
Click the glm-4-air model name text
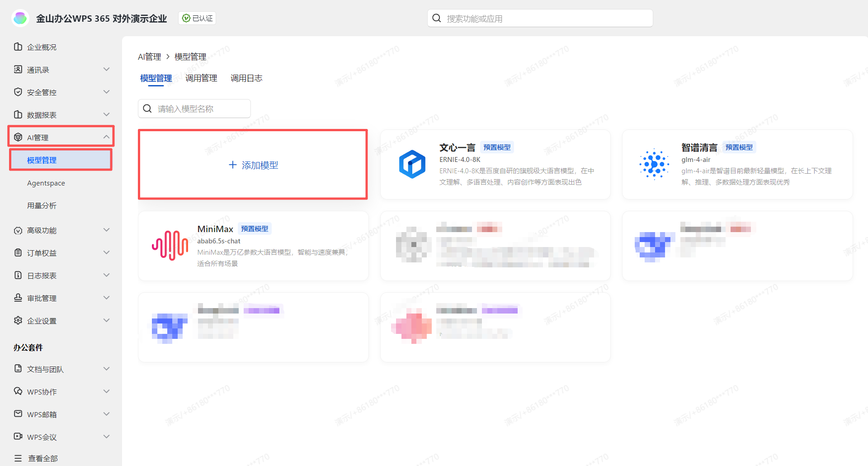coord(696,160)
